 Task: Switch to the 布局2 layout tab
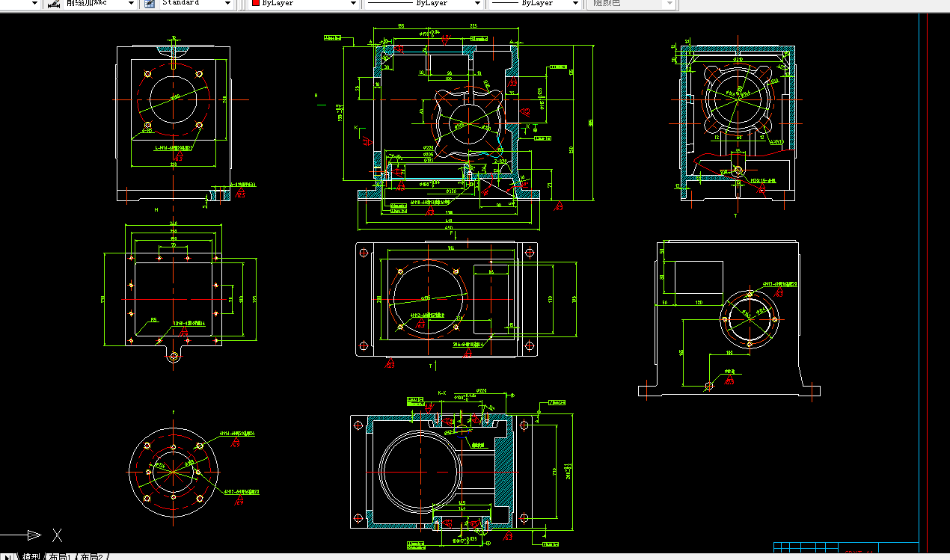pyautogui.click(x=93, y=556)
